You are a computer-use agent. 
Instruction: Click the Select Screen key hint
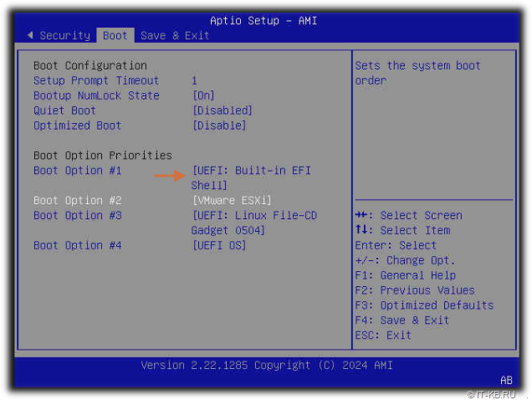[x=408, y=215]
